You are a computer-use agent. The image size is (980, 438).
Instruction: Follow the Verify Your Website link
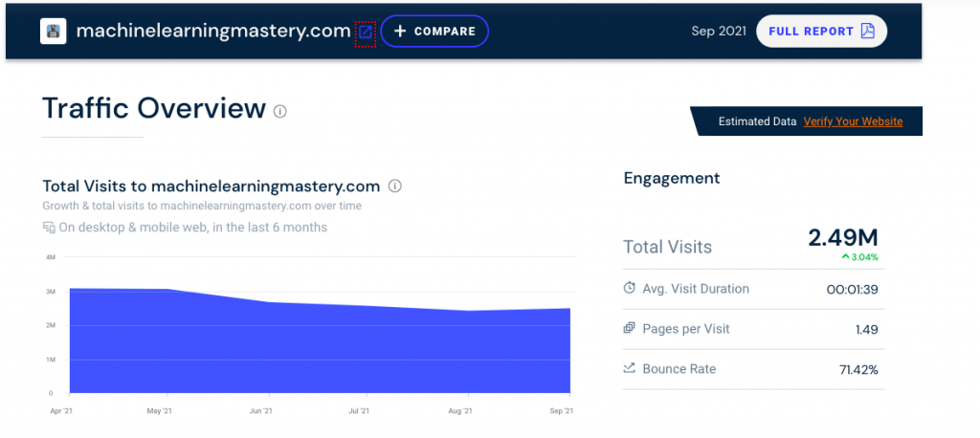pos(853,121)
